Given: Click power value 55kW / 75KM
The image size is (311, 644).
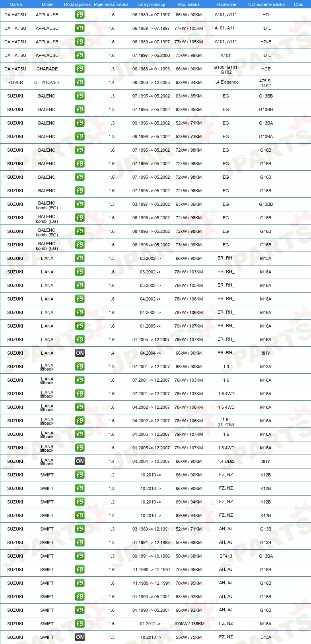Looking at the screenshot, I should click(189, 637).
